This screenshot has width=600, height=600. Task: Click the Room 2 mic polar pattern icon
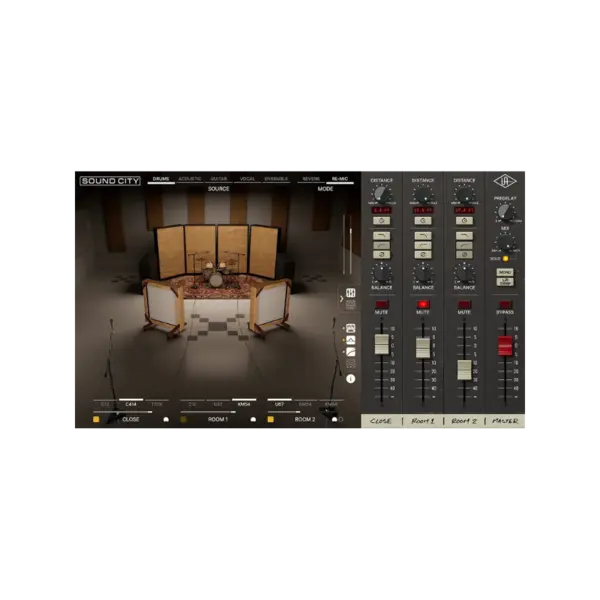[334, 419]
